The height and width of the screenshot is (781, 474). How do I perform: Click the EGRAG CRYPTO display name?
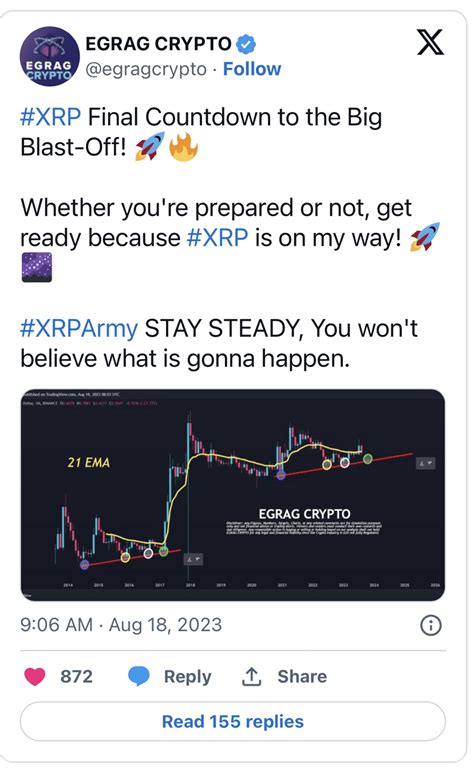point(158,44)
